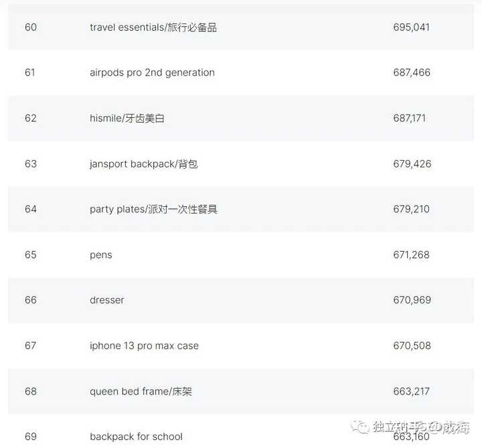Select the dresser keyword
This screenshot has width=482, height=448.
[x=107, y=300]
